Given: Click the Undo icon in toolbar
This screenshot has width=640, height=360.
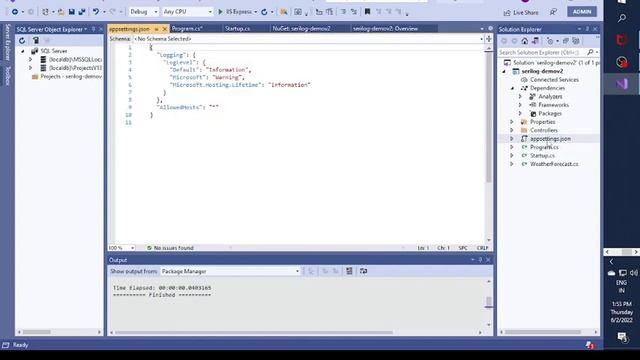Looking at the screenshot, I should click(96, 12).
